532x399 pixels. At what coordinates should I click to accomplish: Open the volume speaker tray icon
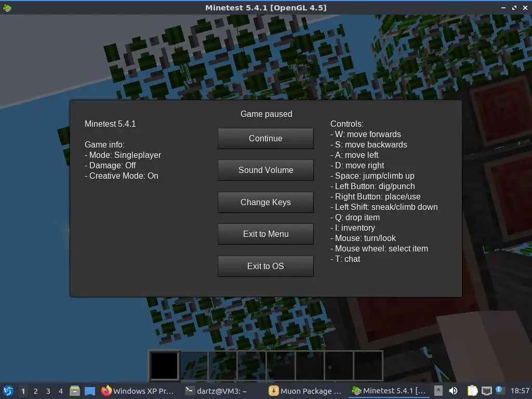click(453, 391)
